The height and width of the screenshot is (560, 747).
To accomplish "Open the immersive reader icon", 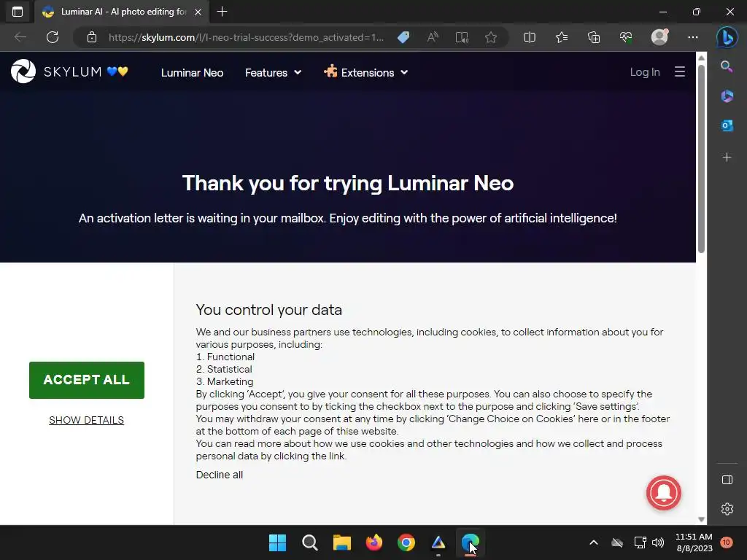I will tap(462, 37).
